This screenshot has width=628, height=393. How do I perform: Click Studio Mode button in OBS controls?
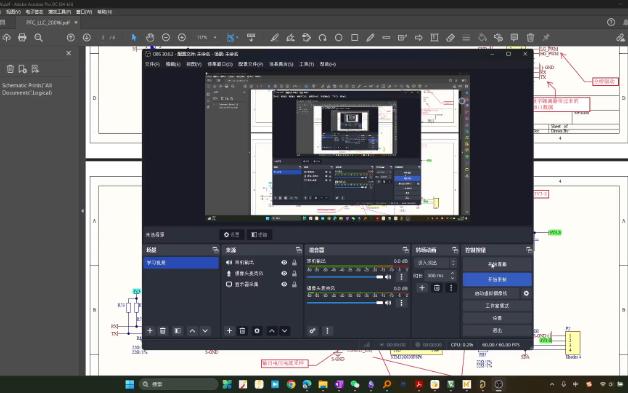click(x=497, y=306)
